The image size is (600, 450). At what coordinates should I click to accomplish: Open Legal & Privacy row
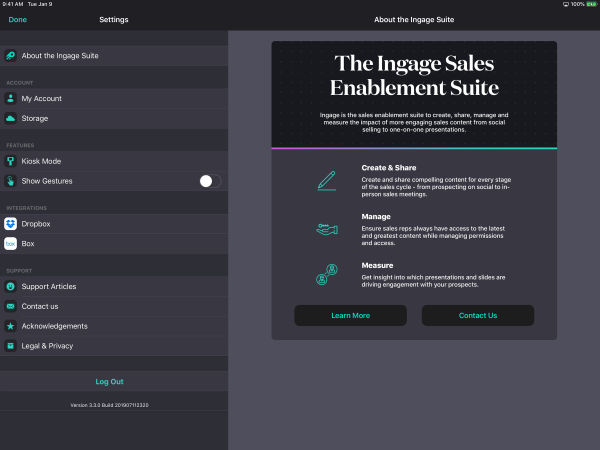point(114,346)
